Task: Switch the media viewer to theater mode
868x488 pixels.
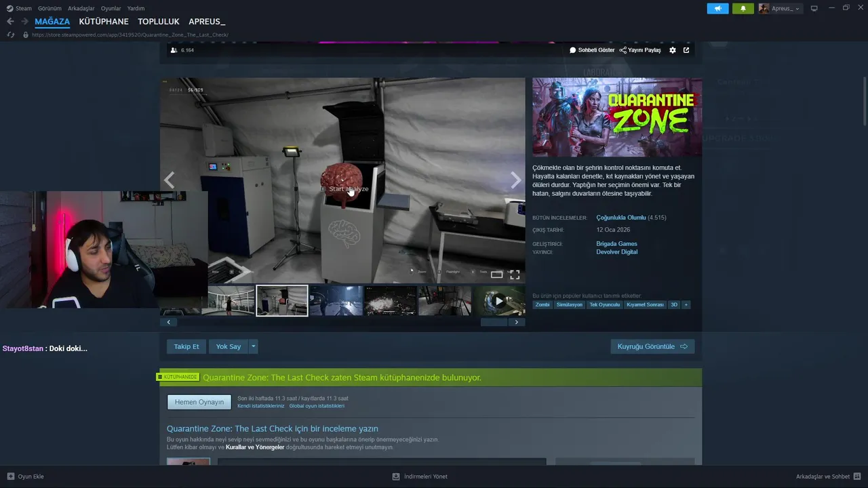Action: [497, 274]
